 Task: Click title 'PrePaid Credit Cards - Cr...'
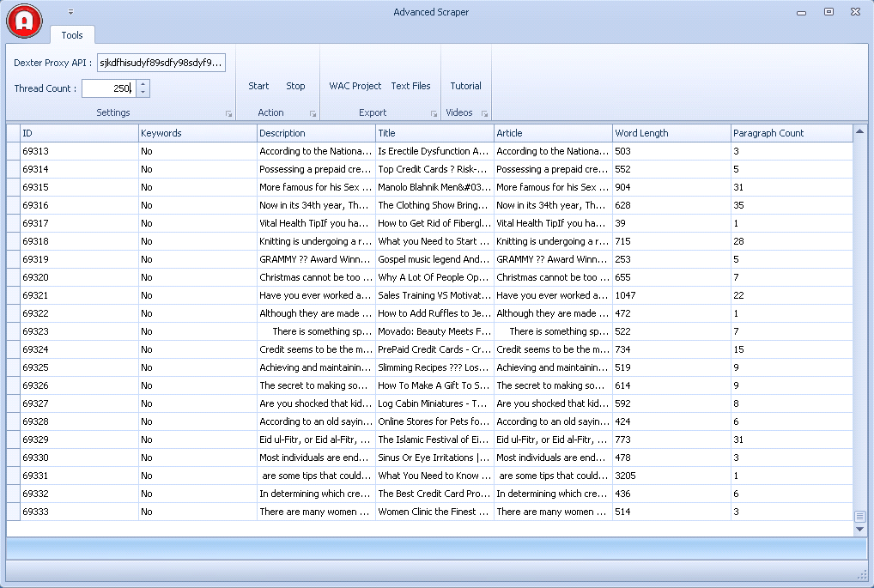tap(434, 349)
